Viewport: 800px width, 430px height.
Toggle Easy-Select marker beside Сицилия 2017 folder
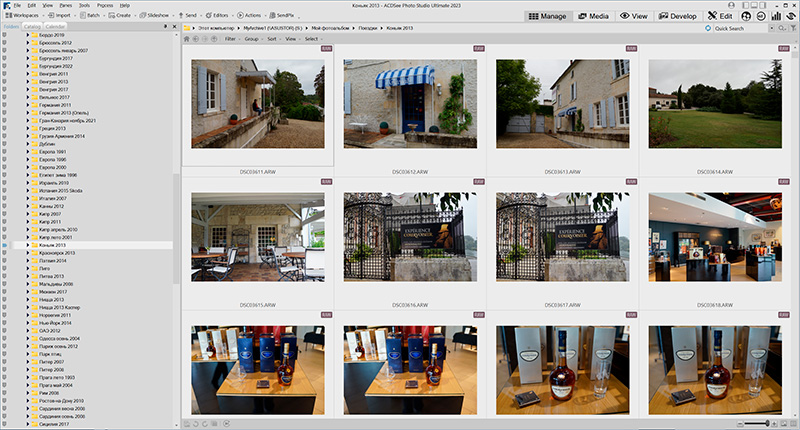[5, 424]
